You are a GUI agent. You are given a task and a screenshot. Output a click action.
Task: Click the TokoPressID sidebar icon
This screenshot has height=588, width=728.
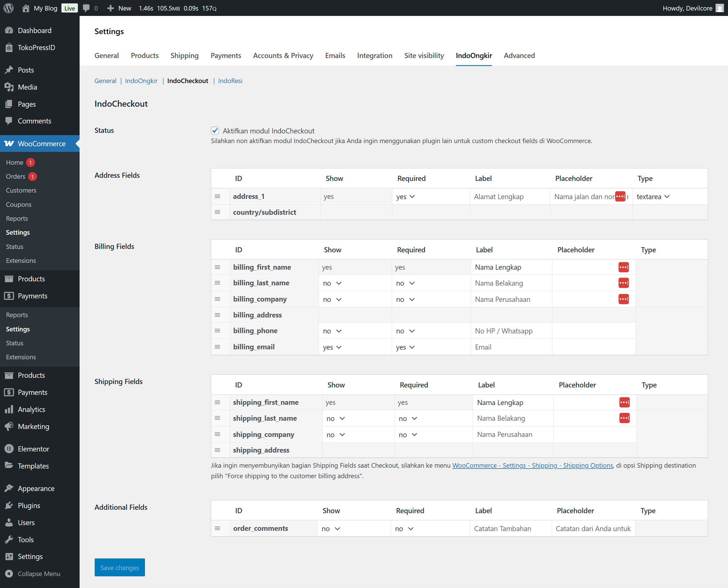coord(9,48)
